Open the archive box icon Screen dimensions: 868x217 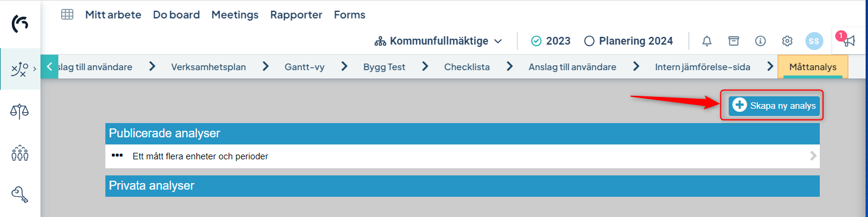click(734, 41)
